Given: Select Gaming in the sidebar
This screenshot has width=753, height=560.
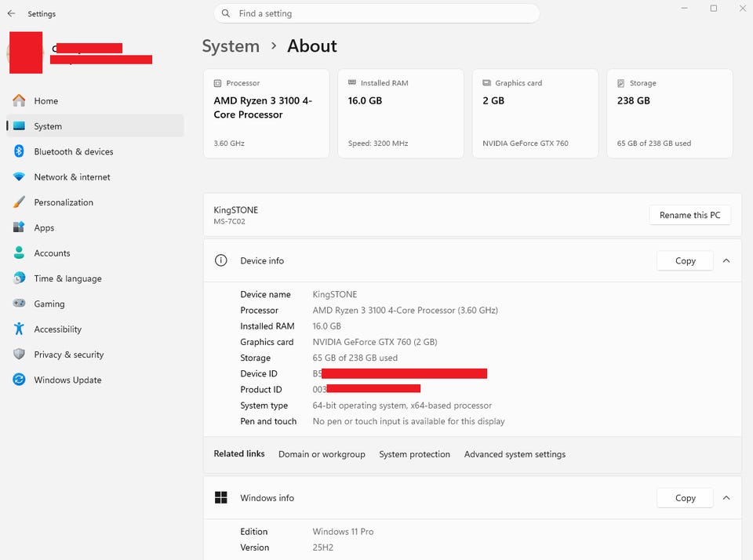Looking at the screenshot, I should (95, 304).
